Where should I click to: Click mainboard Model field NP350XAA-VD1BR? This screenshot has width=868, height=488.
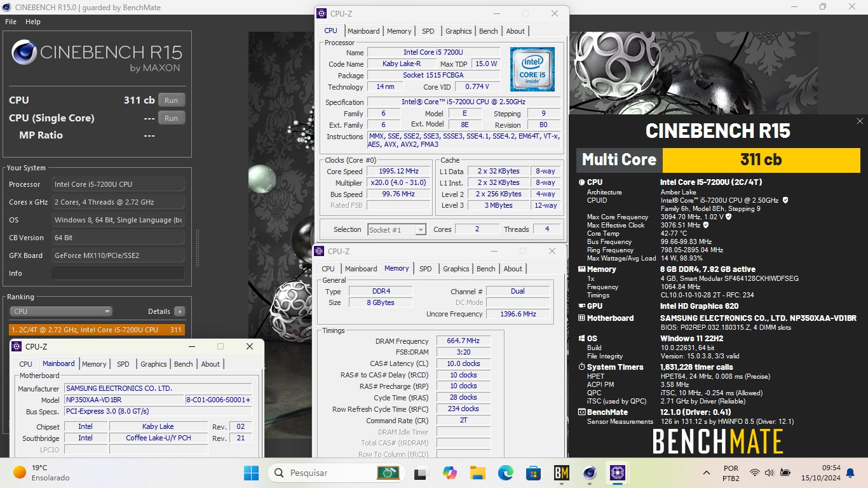click(x=125, y=400)
